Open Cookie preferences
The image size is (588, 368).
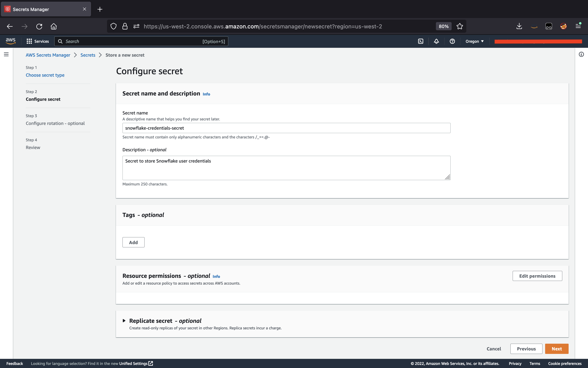(x=565, y=363)
